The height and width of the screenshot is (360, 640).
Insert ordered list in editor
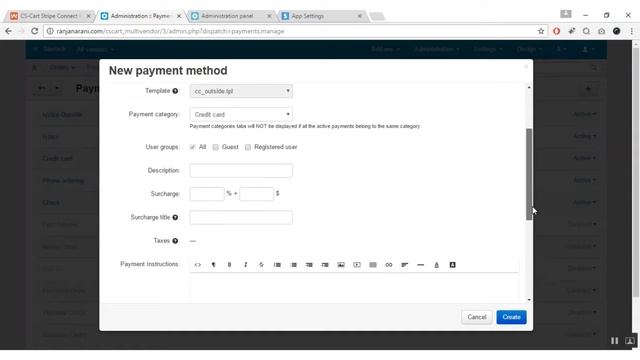point(293,265)
